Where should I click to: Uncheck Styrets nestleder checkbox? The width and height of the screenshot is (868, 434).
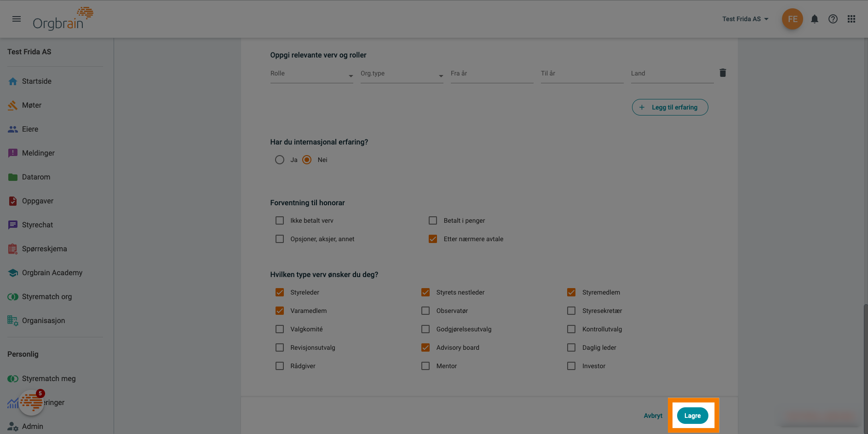tap(425, 292)
